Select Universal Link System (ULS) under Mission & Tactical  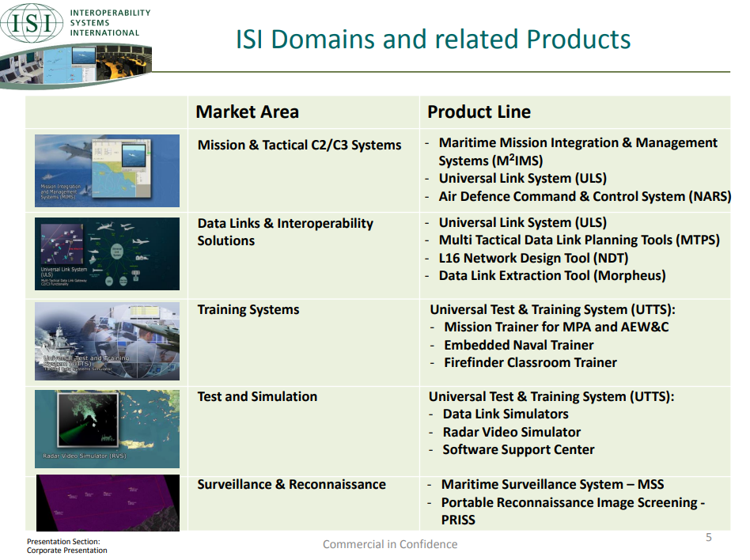[x=523, y=179]
